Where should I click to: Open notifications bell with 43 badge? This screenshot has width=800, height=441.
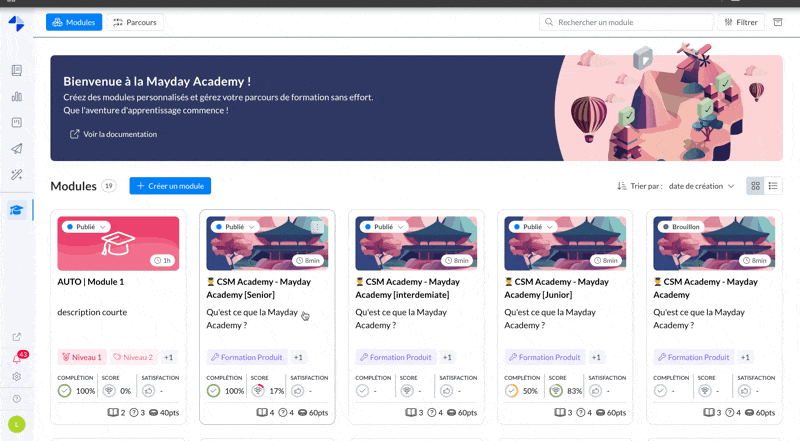pos(17,358)
